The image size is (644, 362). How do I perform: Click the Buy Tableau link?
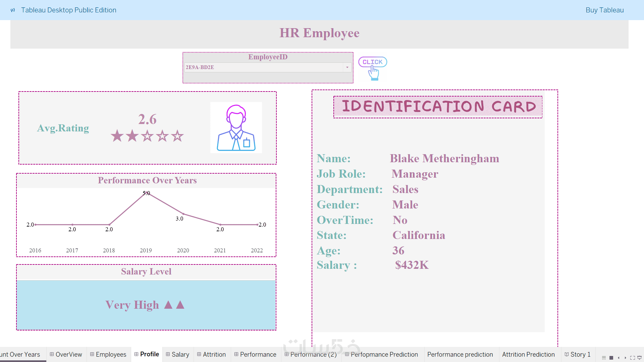(604, 10)
